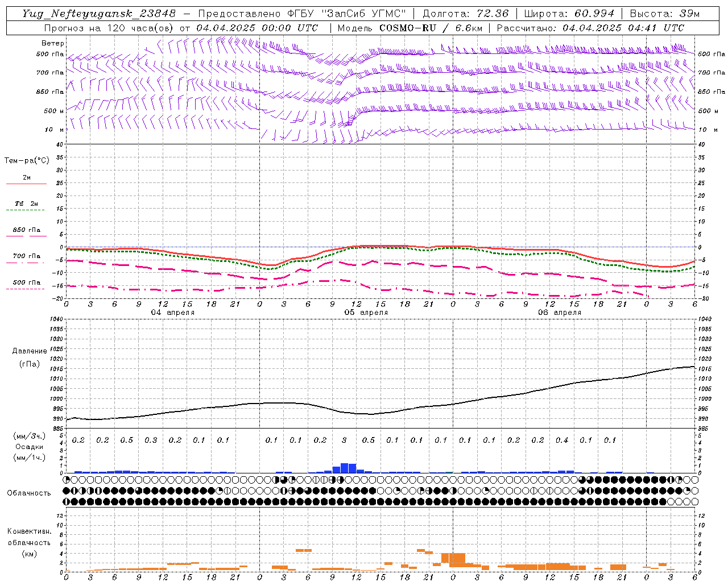Click the model name COSMO-RU / 6.6км
728x582 pixels.
click(431, 28)
